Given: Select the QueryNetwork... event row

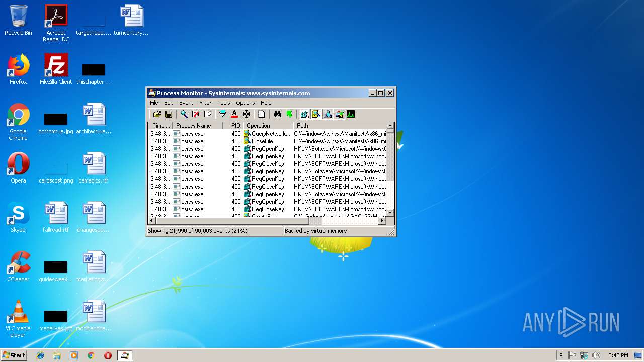Looking at the screenshot, I should pyautogui.click(x=267, y=134).
